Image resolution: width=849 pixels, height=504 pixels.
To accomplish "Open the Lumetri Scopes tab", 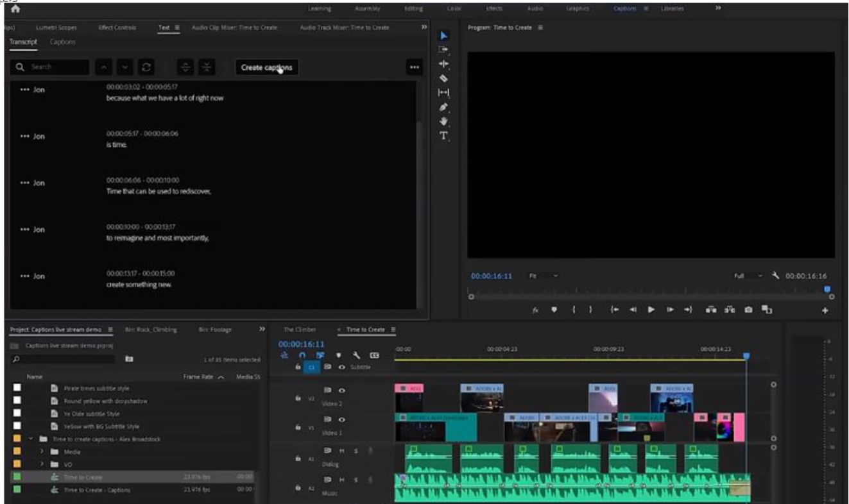I will pos(56,28).
